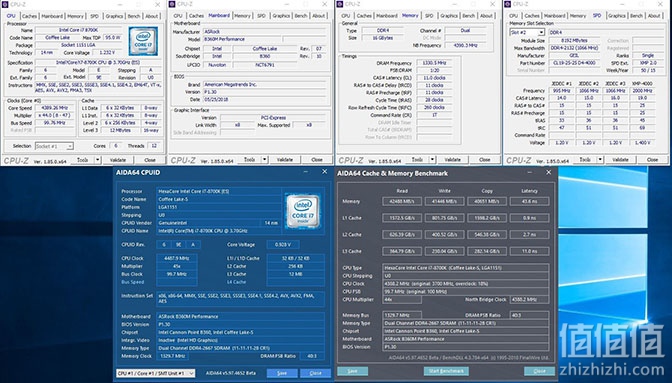
Task: Click bottom Close button in the Memory CPU-Z window
Action: click(484, 160)
